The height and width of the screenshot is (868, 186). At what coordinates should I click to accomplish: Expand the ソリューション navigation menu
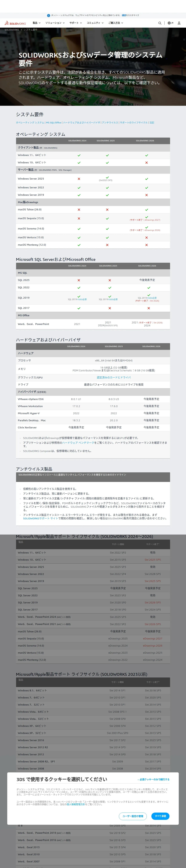55,23
